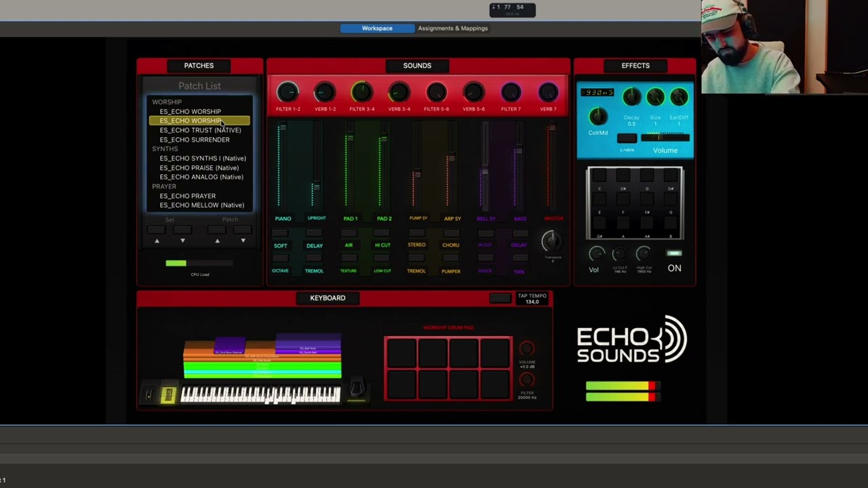
Task: Click the yellow pitch wheel beside the keyboard
Action: pyautogui.click(x=168, y=394)
